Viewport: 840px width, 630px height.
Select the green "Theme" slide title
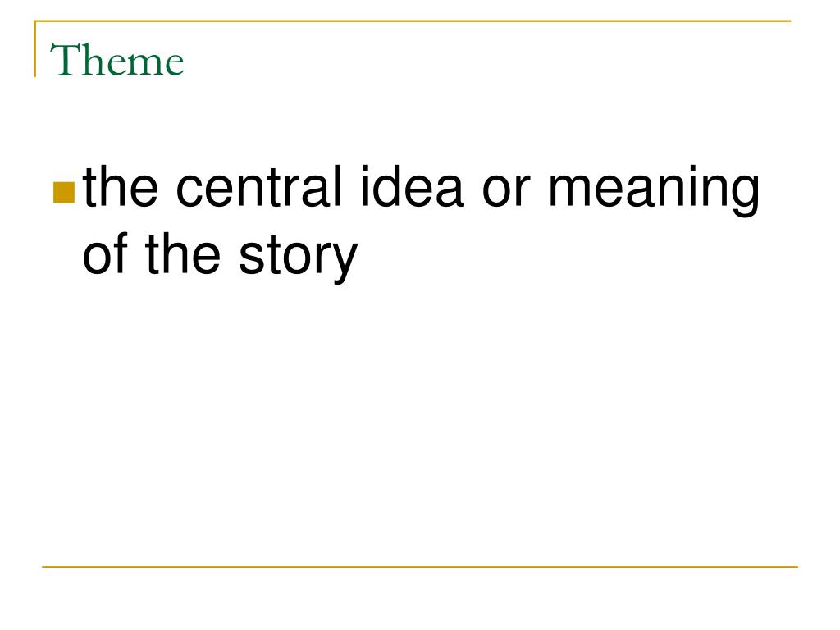pyautogui.click(x=116, y=60)
